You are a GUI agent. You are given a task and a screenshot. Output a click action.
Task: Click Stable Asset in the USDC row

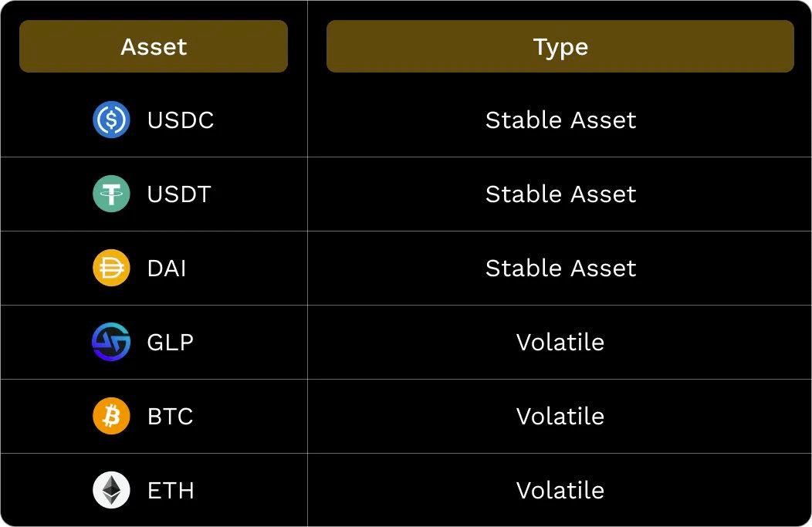(x=561, y=120)
